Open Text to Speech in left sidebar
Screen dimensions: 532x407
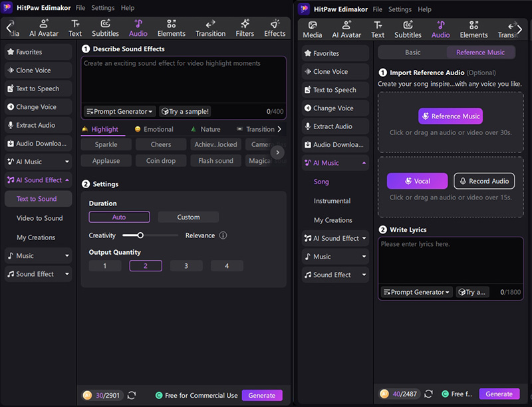(39, 88)
